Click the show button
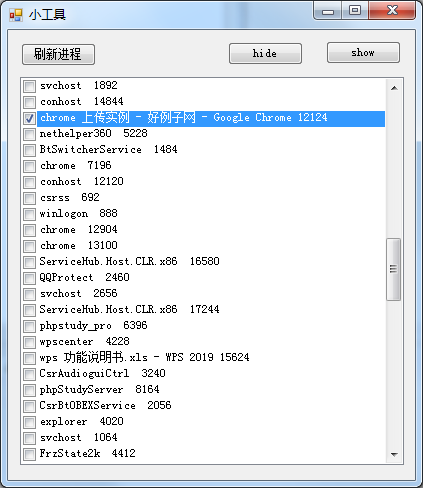The image size is (423, 488). pyautogui.click(x=363, y=52)
